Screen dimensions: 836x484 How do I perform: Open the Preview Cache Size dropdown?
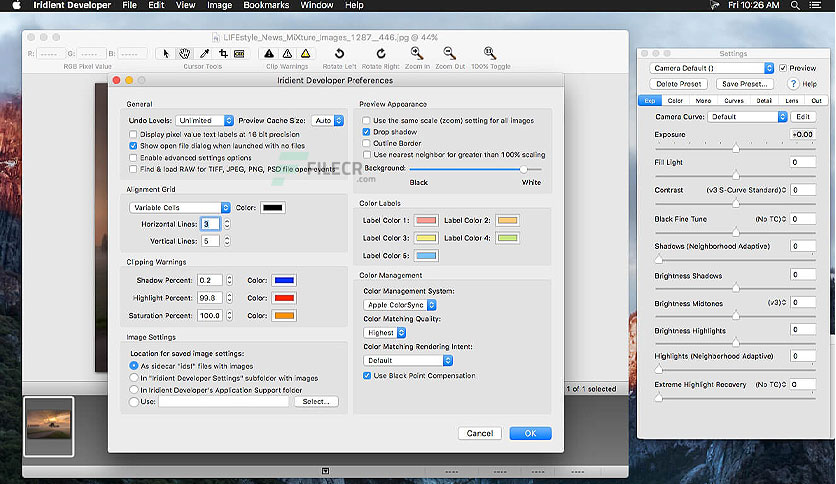(x=327, y=120)
